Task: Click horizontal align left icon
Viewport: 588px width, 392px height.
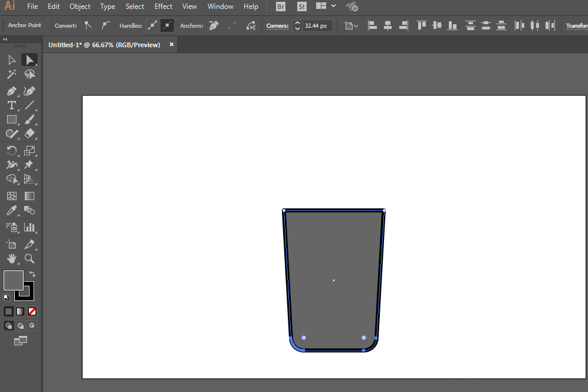Action: (372, 25)
